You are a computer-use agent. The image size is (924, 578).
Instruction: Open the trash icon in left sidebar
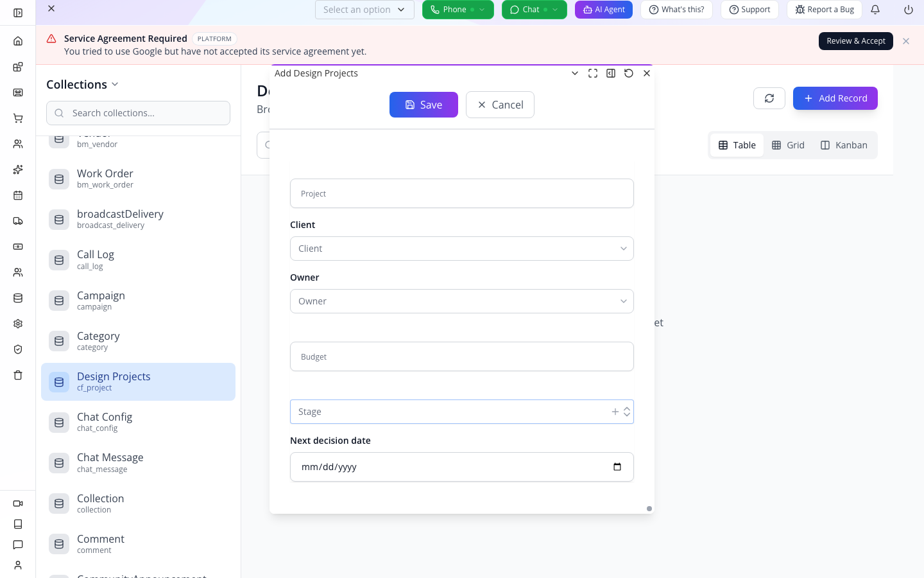point(18,375)
